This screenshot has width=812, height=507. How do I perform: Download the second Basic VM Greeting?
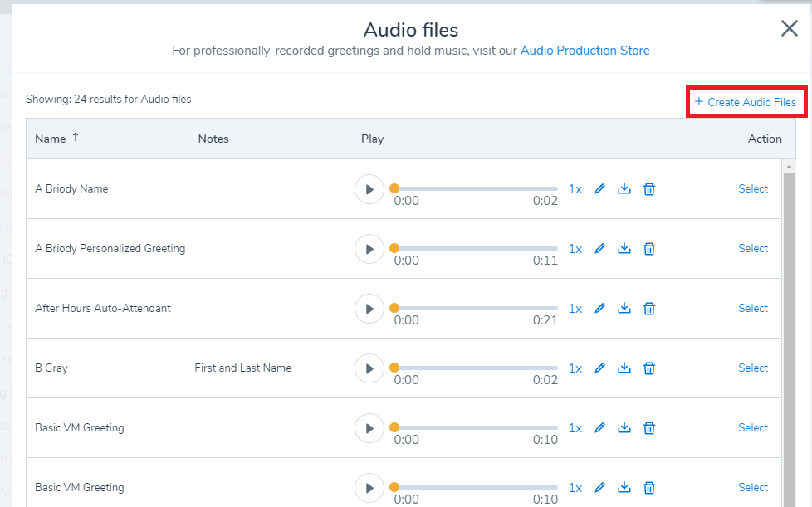624,487
